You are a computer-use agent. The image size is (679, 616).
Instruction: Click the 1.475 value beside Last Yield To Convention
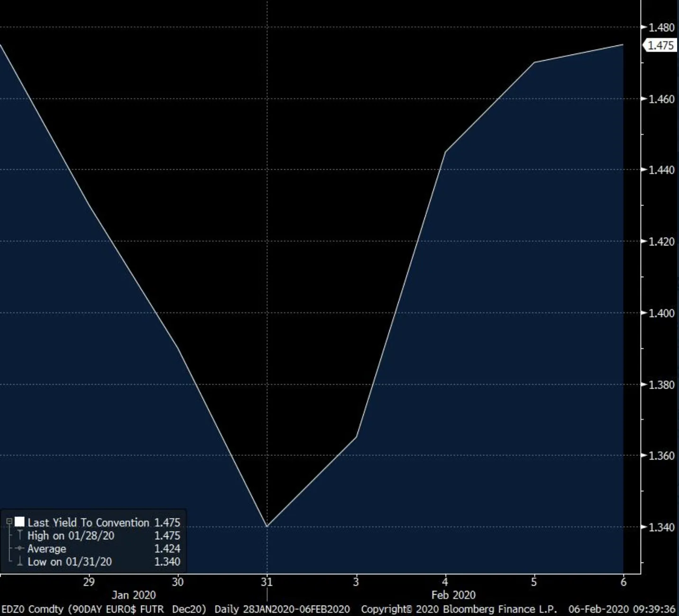[x=167, y=522]
